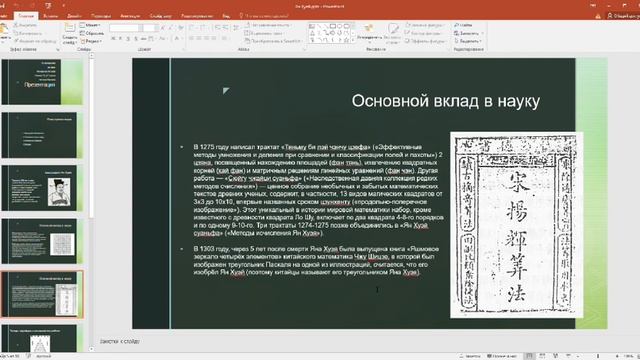Toggle the Notes (Заметки) pane in status bar
The height and width of the screenshot is (360, 640).
(469, 356)
